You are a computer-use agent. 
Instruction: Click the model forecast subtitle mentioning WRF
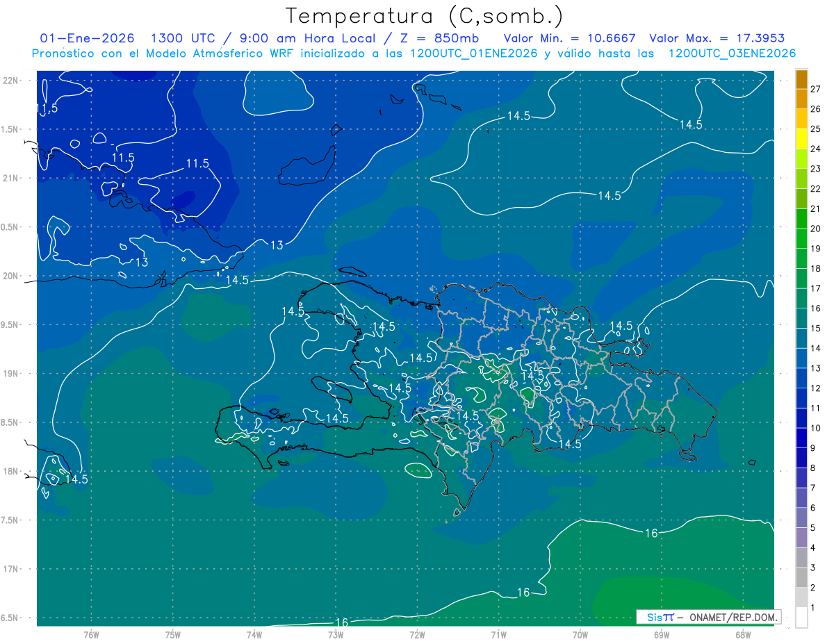click(414, 53)
